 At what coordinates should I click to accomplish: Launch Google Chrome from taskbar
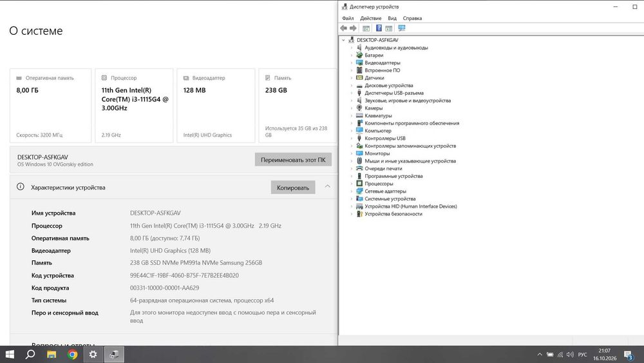72,355
